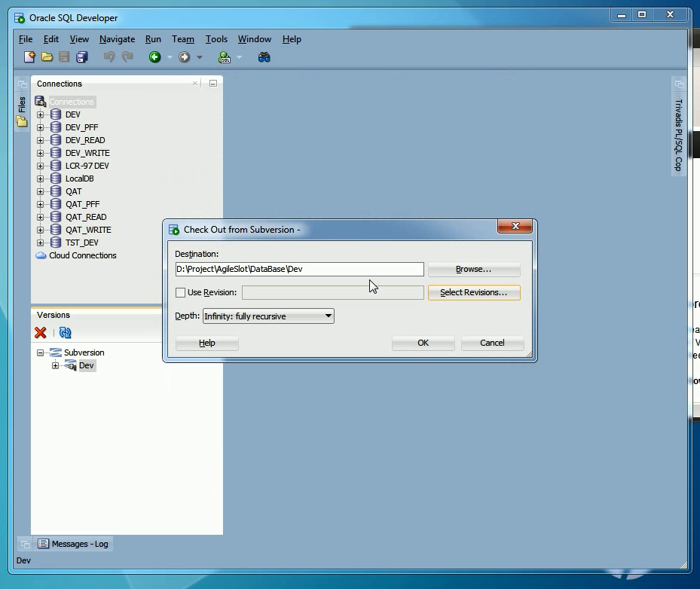Click the Dev repository icon in Versions
Viewport: 700px width, 589px height.
pos(71,366)
